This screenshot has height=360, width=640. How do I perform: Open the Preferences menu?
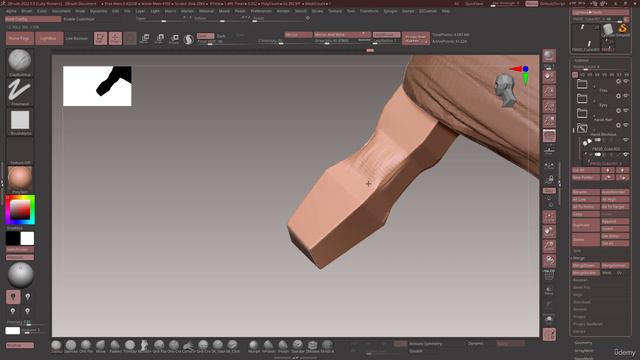[261, 11]
